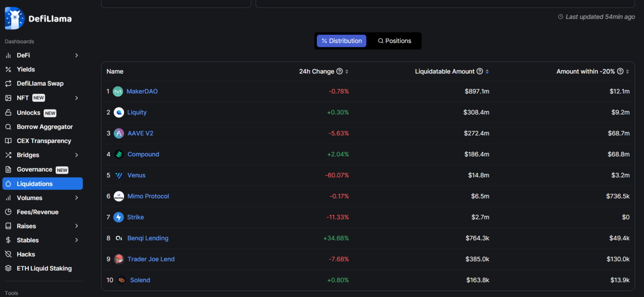Click the Strike lightning bolt icon
The image size is (644, 297).
click(119, 217)
